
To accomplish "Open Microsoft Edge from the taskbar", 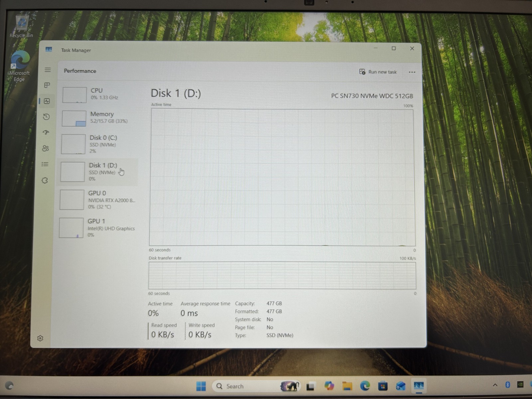I will pos(365,386).
